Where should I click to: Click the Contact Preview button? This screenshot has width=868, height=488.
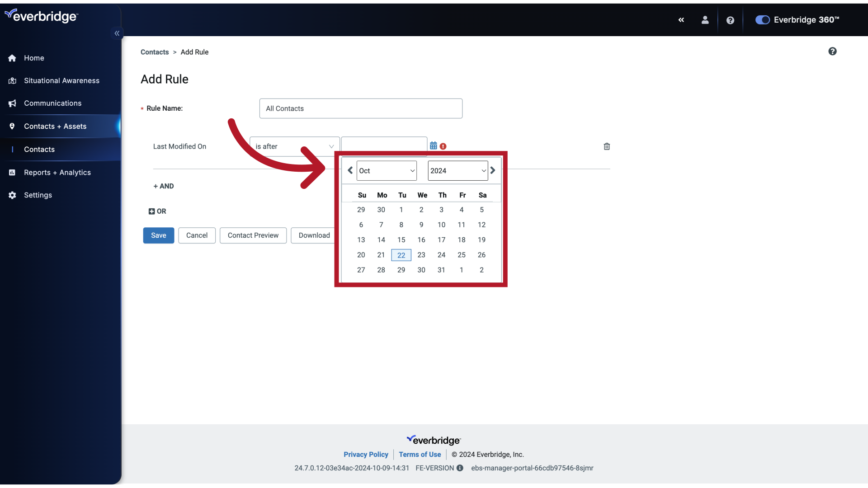253,235
